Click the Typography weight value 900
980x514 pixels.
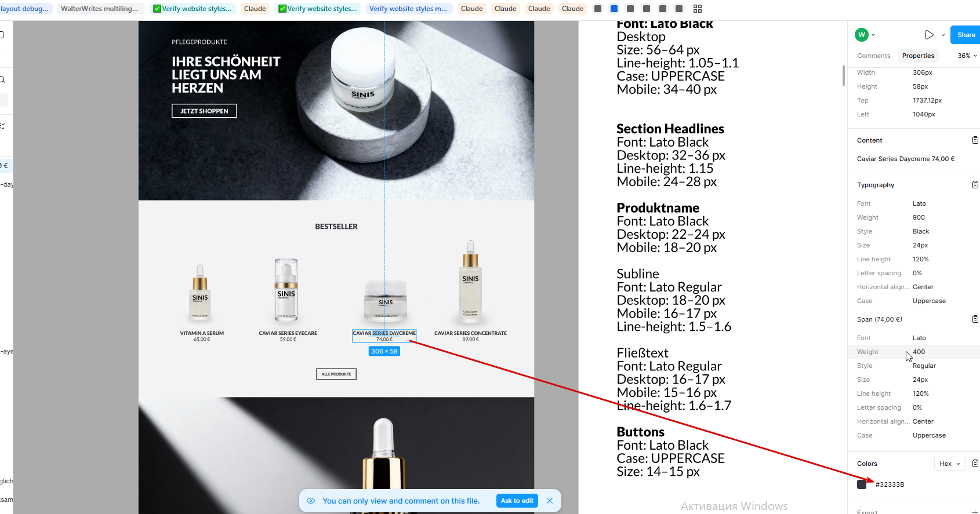[x=919, y=217]
